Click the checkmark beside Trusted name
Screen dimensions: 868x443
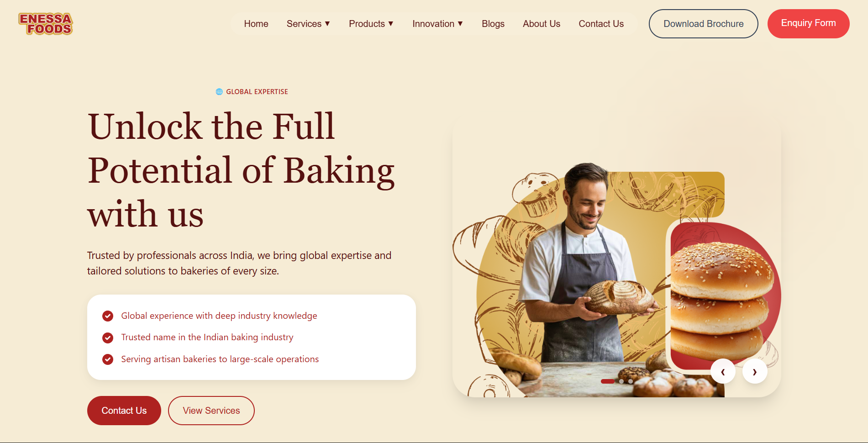108,338
